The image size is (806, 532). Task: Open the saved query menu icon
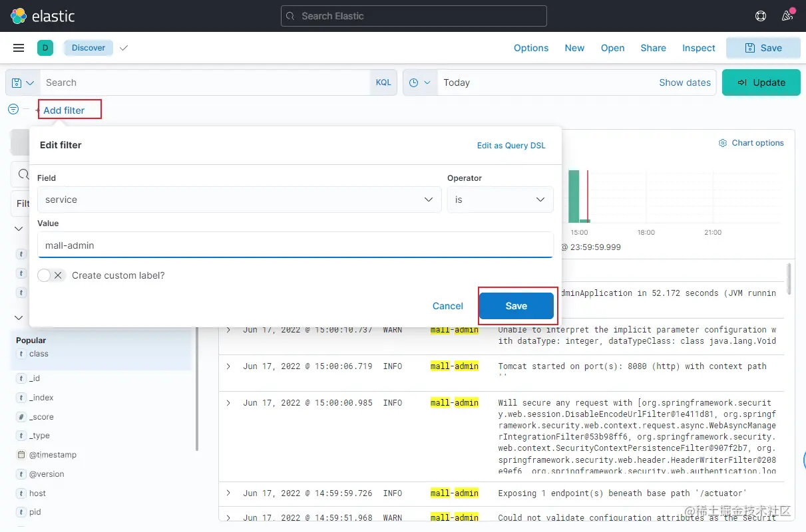(x=23, y=82)
